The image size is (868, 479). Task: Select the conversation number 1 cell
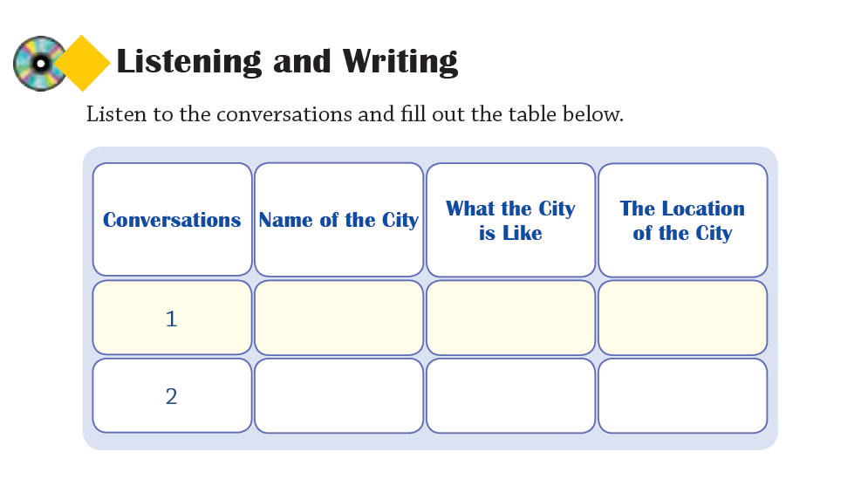click(x=172, y=318)
